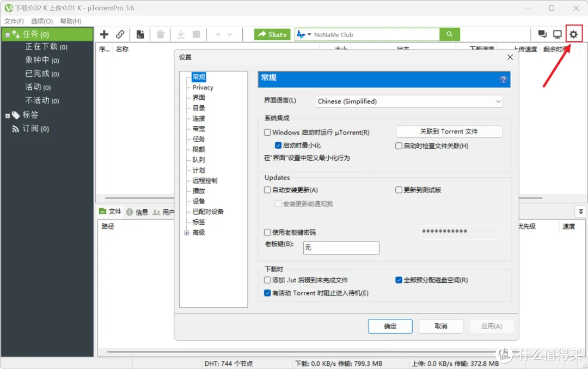Select 计划 in settings tree
This screenshot has width=588, height=369.
click(x=199, y=171)
